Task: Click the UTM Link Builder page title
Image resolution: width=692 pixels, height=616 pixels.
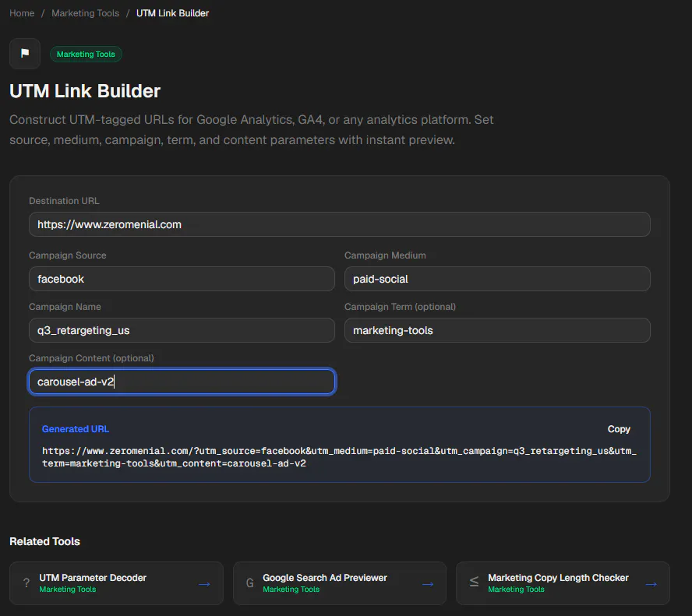Action: (x=85, y=91)
